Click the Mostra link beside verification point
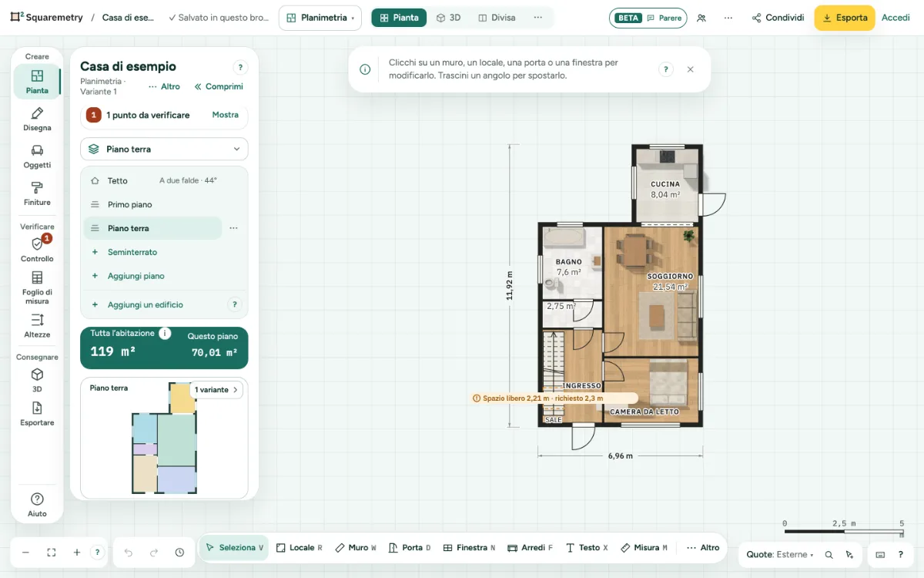Viewport: 924px width, 578px height. 226,115
